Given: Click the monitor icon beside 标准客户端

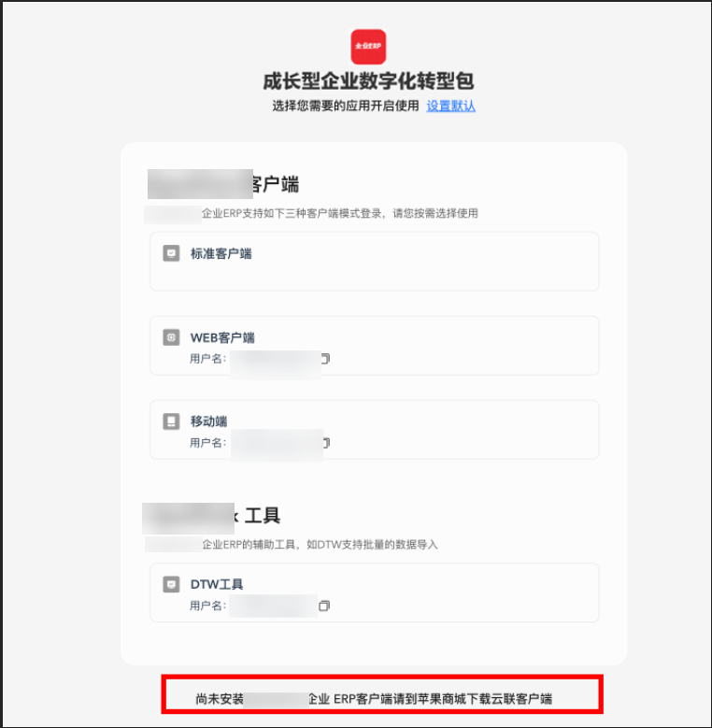Looking at the screenshot, I should (171, 253).
